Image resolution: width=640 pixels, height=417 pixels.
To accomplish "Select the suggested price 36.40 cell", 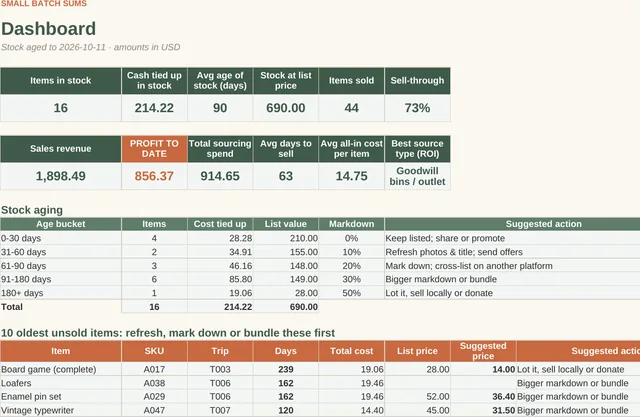I will tap(483, 397).
